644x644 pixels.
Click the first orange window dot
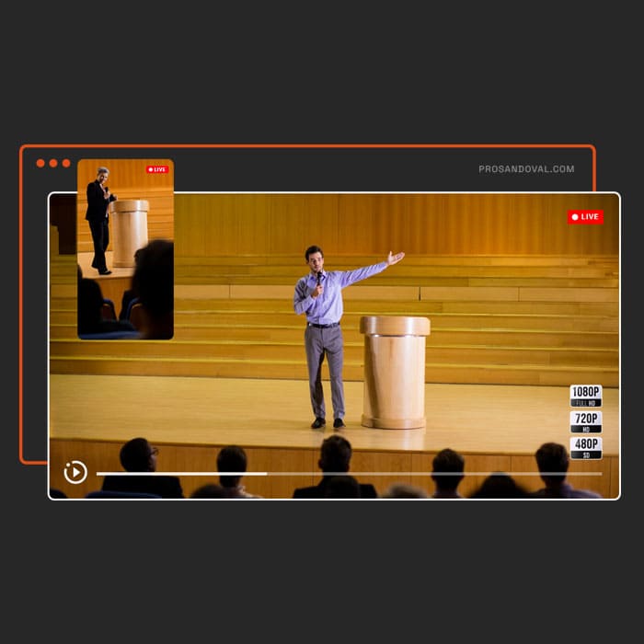point(40,163)
